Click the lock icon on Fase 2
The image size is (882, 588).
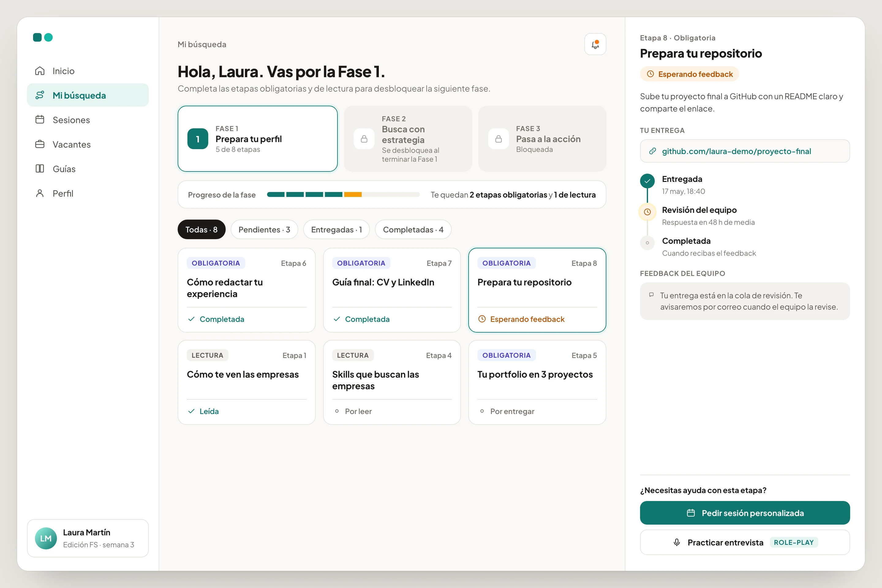[x=364, y=139]
